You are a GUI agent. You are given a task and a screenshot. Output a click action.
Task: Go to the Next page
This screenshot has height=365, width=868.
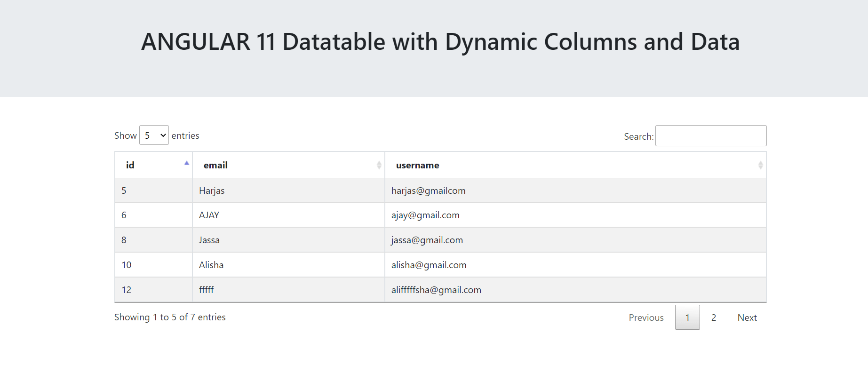(x=747, y=317)
